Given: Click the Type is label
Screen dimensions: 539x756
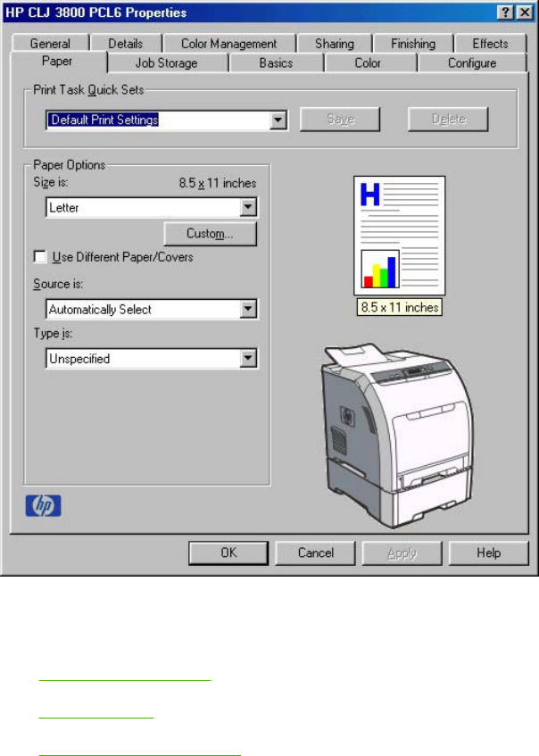Looking at the screenshot, I should pyautogui.click(x=53, y=333).
